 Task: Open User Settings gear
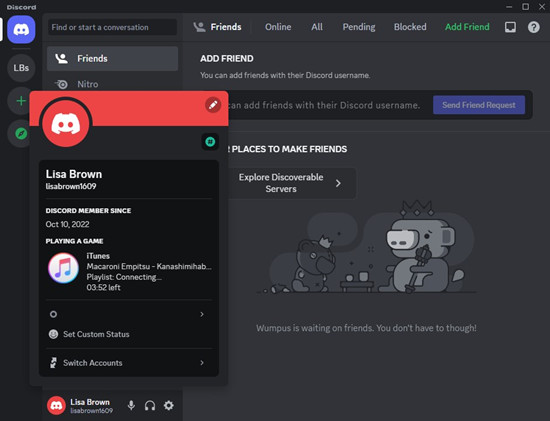coord(169,406)
